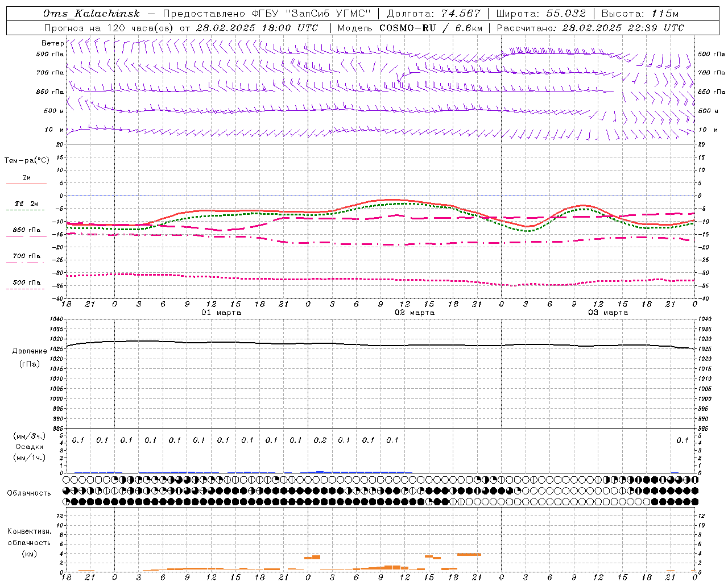Viewport: 728px width, 582px height.
Task: Click "Прогноз на 120 часа(ов)" forecast label
Action: point(109,28)
